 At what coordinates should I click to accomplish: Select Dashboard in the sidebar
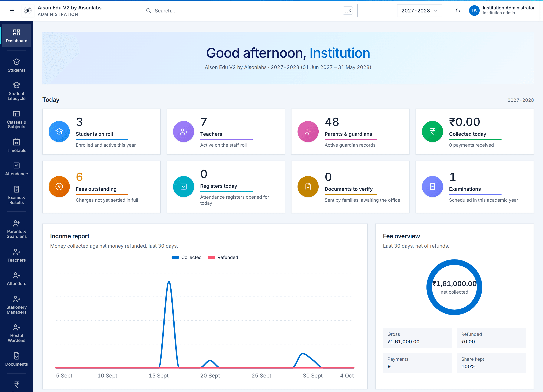(17, 36)
